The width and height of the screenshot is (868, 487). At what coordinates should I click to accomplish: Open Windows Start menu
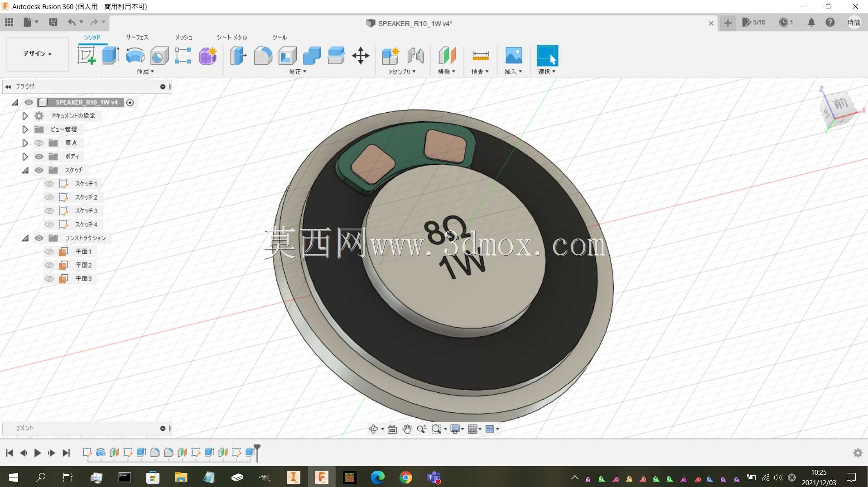click(x=13, y=477)
